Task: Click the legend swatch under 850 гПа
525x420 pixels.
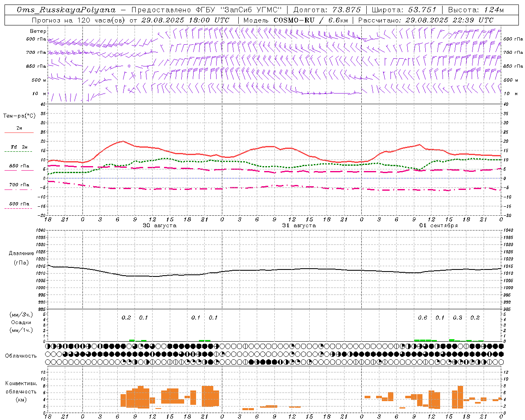Action: [x=18, y=171]
